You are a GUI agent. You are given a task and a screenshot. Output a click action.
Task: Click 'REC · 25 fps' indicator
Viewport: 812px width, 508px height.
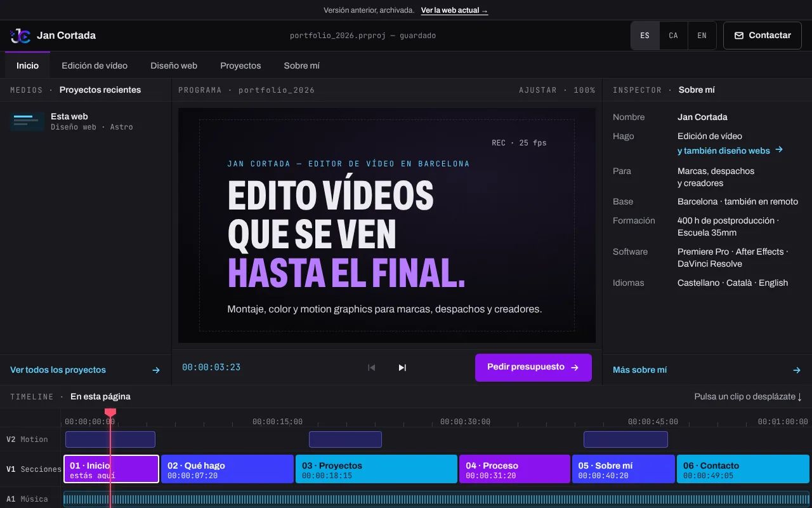[519, 143]
